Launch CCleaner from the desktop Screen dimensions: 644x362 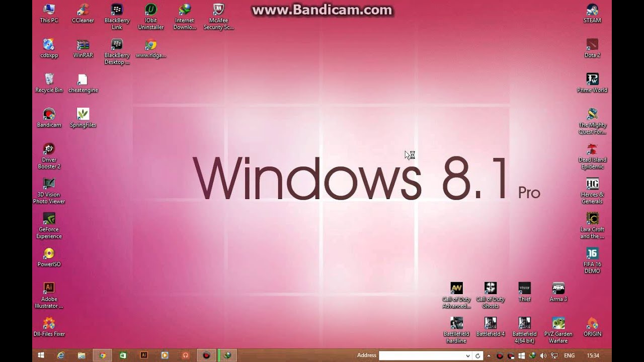(x=83, y=14)
